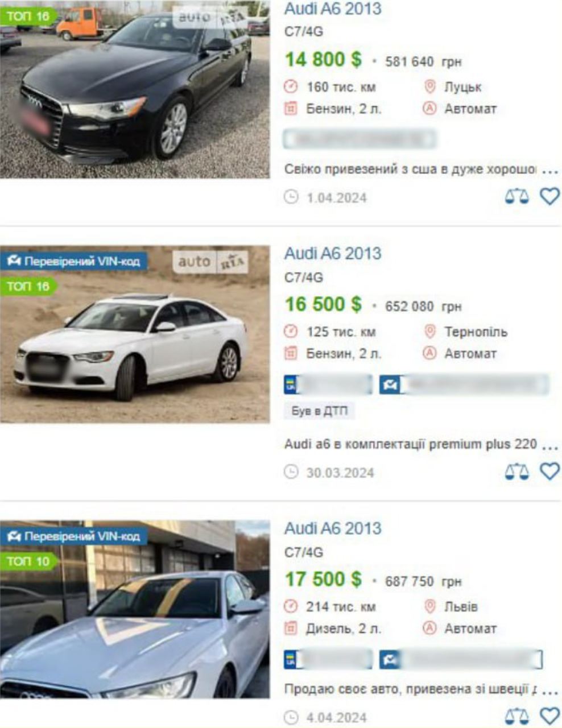View the black Audi A6 photo
562x728 pixels.
coord(135,89)
